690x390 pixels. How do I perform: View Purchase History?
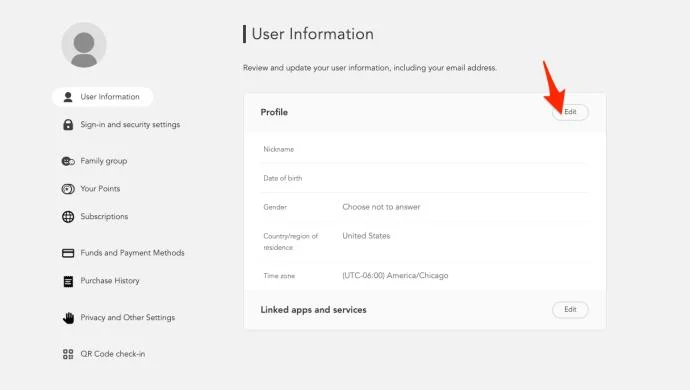pos(110,281)
